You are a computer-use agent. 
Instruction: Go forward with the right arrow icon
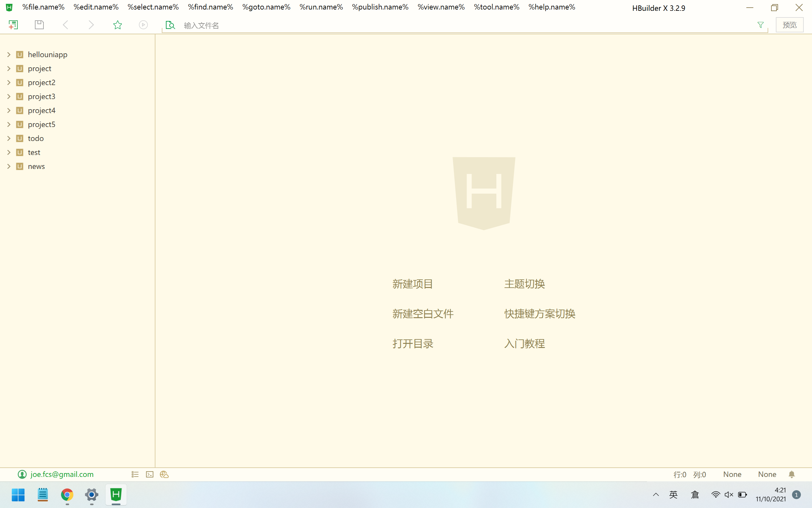click(x=91, y=25)
